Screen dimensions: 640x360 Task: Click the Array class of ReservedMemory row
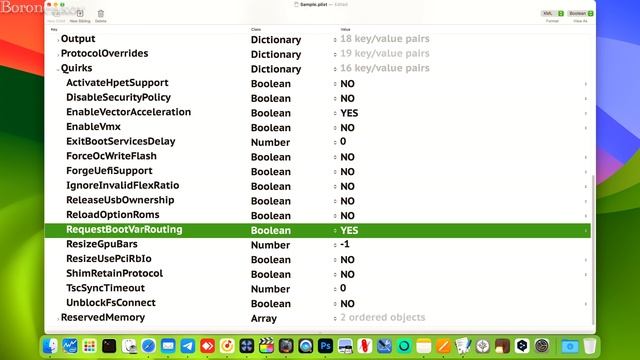coord(264,318)
